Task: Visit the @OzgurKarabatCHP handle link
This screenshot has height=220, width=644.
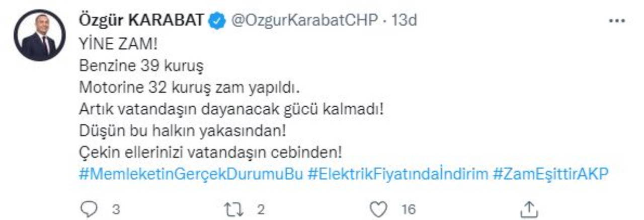Action: tap(303, 21)
